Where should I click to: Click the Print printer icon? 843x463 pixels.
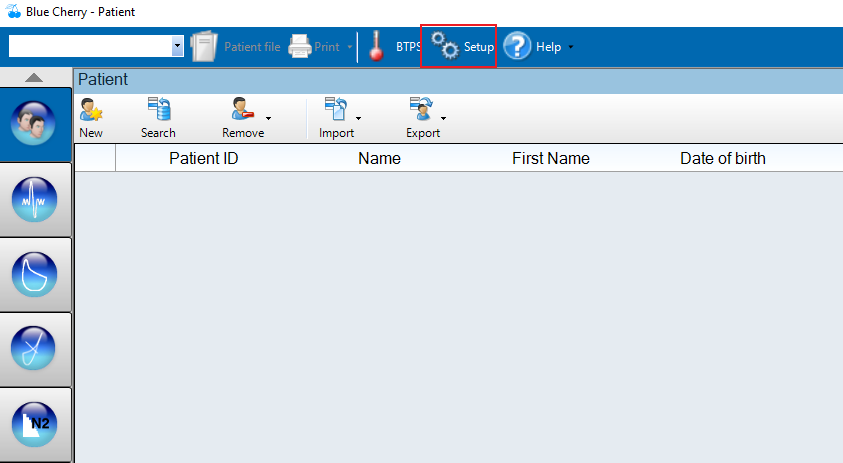click(x=299, y=46)
